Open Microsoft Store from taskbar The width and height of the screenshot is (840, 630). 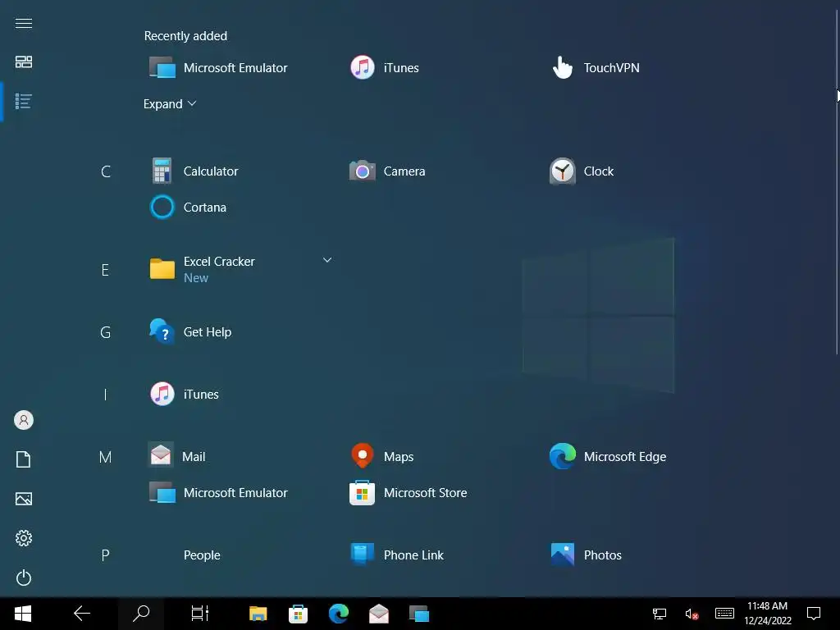click(299, 614)
